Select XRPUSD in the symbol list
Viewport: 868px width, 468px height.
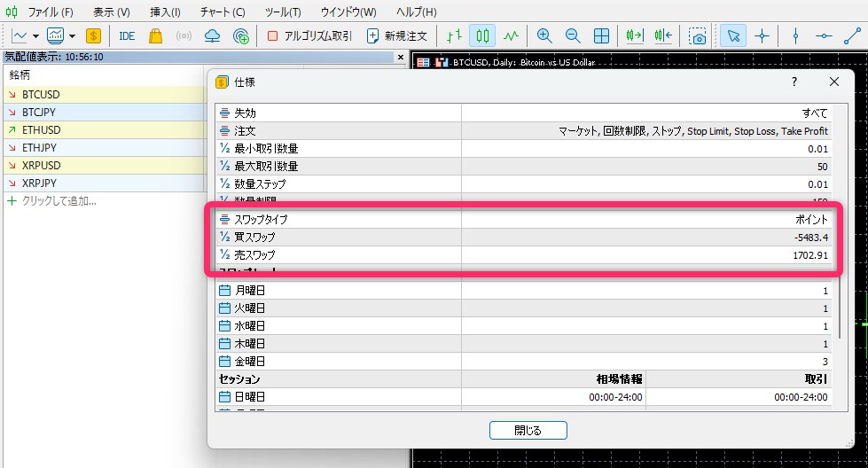(x=104, y=166)
